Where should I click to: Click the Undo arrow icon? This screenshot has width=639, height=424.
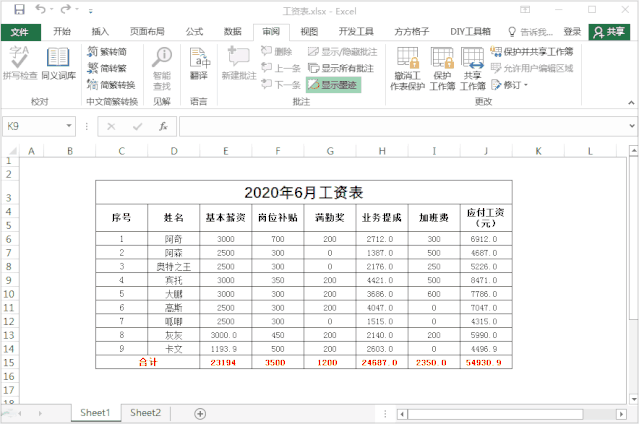[x=40, y=9]
